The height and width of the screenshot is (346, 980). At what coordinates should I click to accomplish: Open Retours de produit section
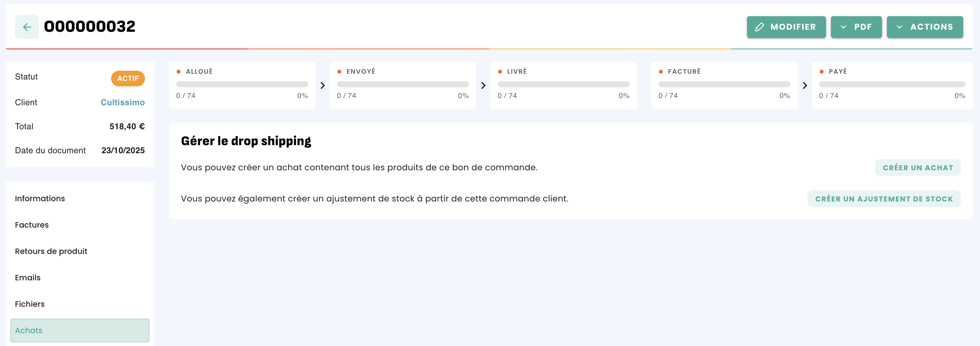click(x=51, y=251)
